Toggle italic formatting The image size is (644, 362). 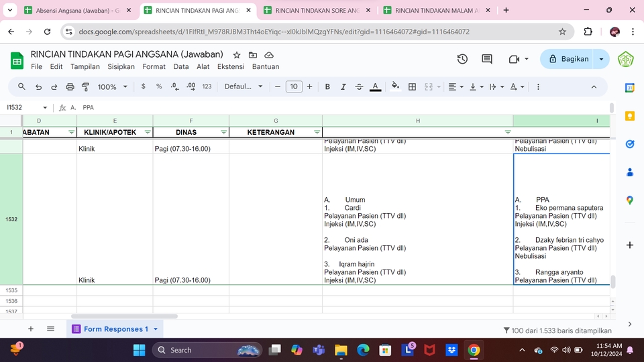pos(343,86)
